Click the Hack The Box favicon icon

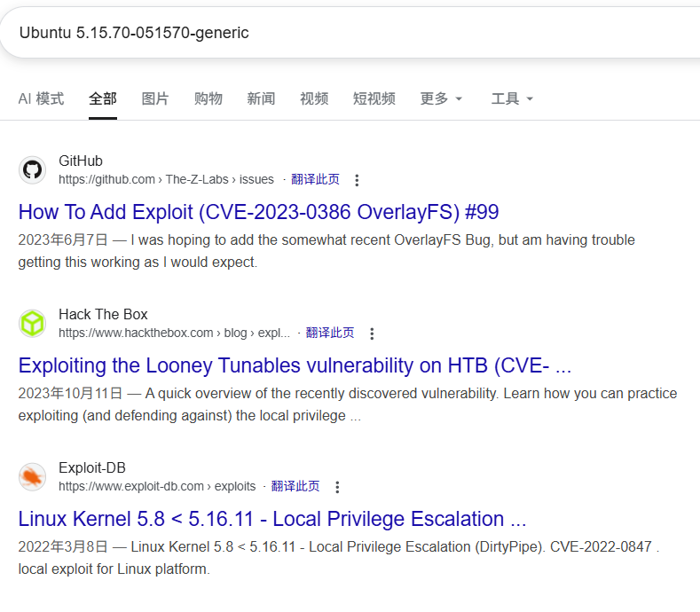click(x=32, y=323)
